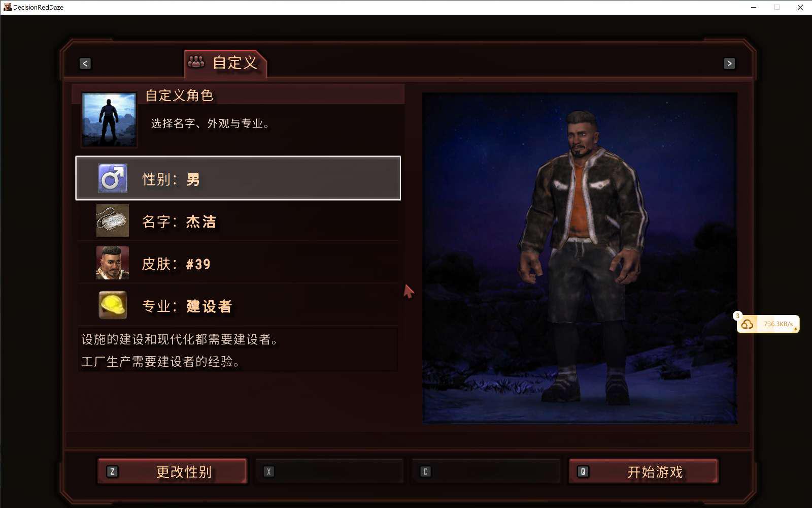
Task: Select the 专业: 建设者 row
Action: (x=238, y=305)
